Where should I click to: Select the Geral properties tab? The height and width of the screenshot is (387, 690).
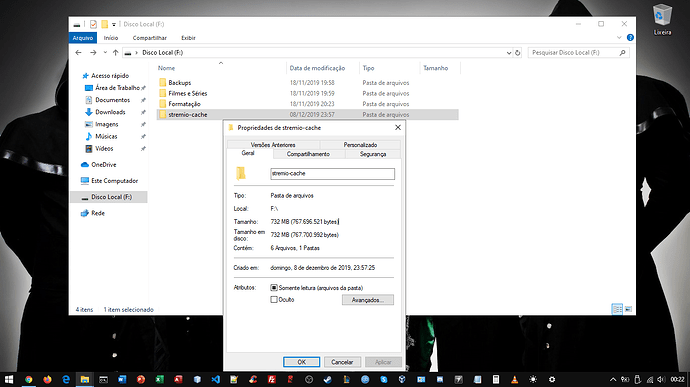pyautogui.click(x=248, y=153)
